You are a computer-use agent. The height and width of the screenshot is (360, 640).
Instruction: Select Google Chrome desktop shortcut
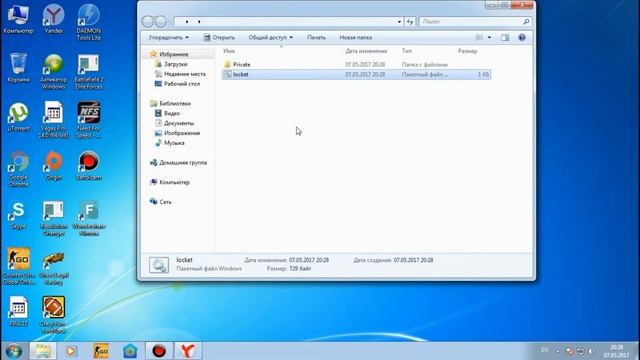click(18, 169)
